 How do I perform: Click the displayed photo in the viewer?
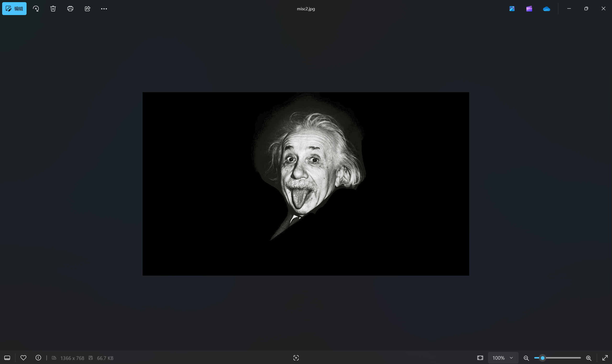(x=306, y=184)
